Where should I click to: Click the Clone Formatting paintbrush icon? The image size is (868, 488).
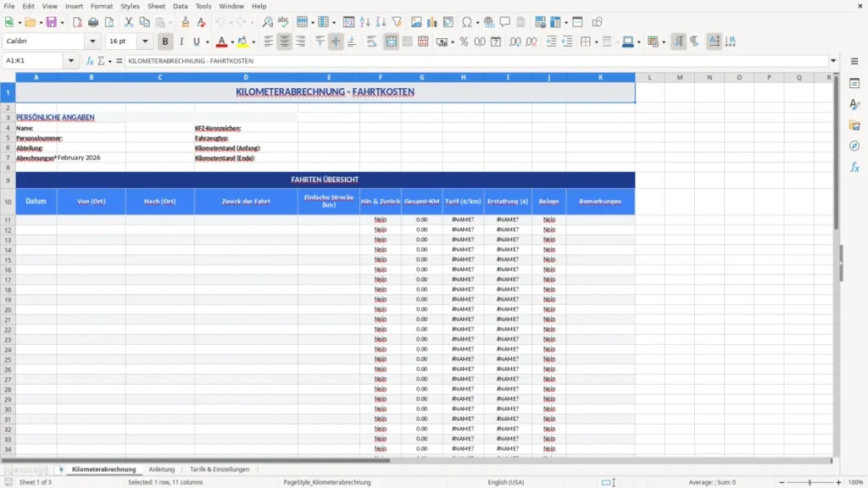click(186, 22)
